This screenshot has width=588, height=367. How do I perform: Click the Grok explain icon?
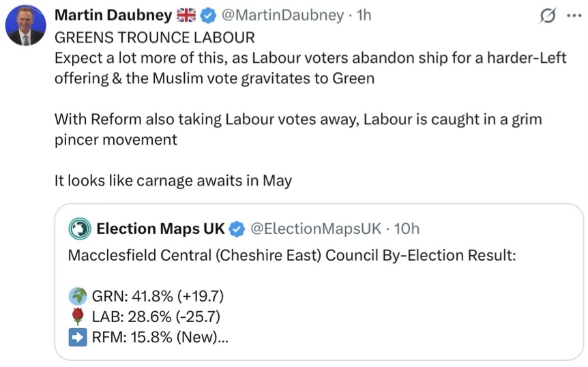tap(547, 16)
